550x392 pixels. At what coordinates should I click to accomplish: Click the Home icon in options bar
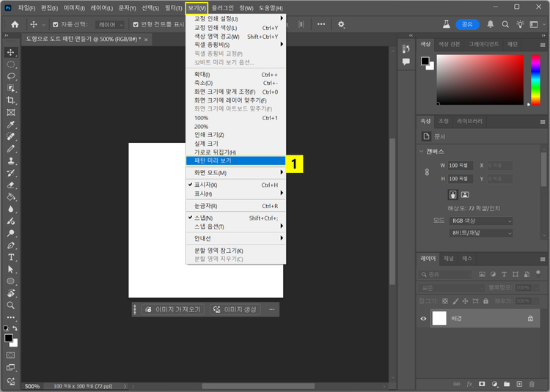(x=15, y=24)
